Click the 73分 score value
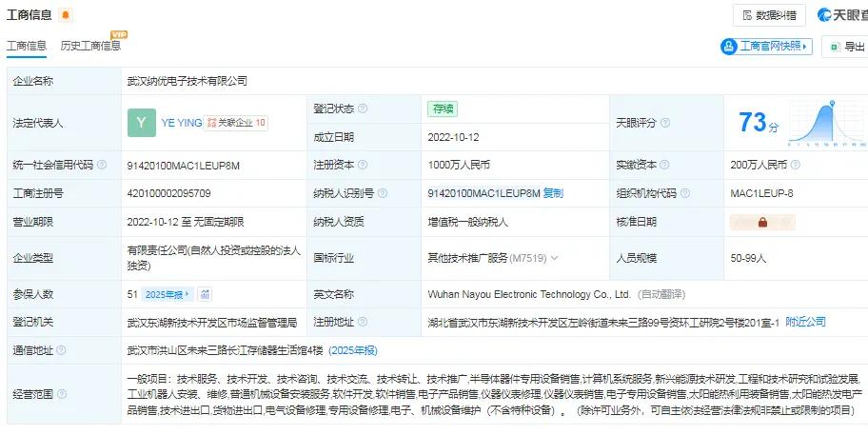This screenshot has height=435, width=868. point(759,123)
